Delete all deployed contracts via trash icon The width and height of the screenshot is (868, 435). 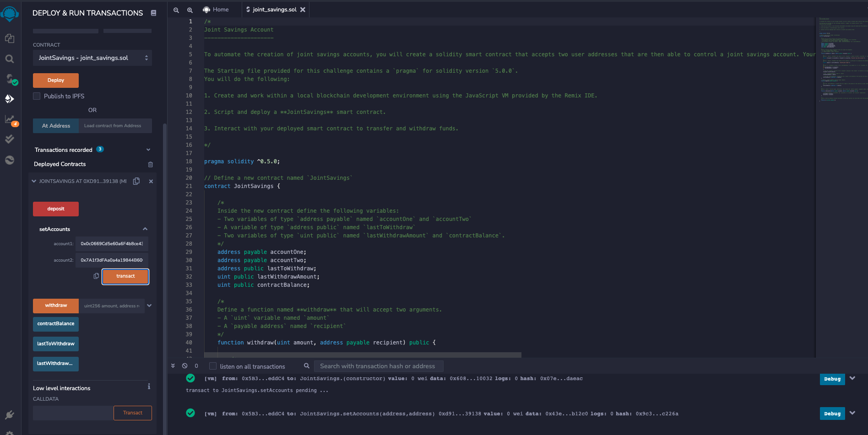pos(150,164)
